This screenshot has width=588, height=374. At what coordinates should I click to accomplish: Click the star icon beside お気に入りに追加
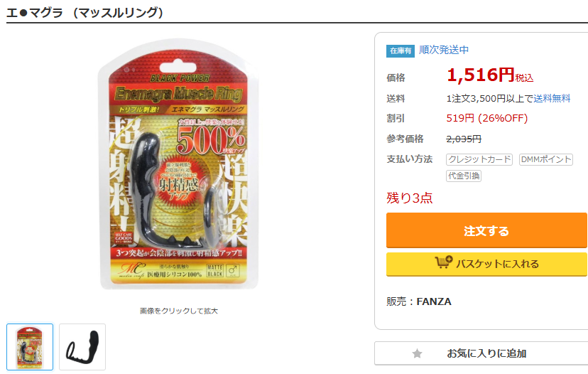(x=417, y=353)
